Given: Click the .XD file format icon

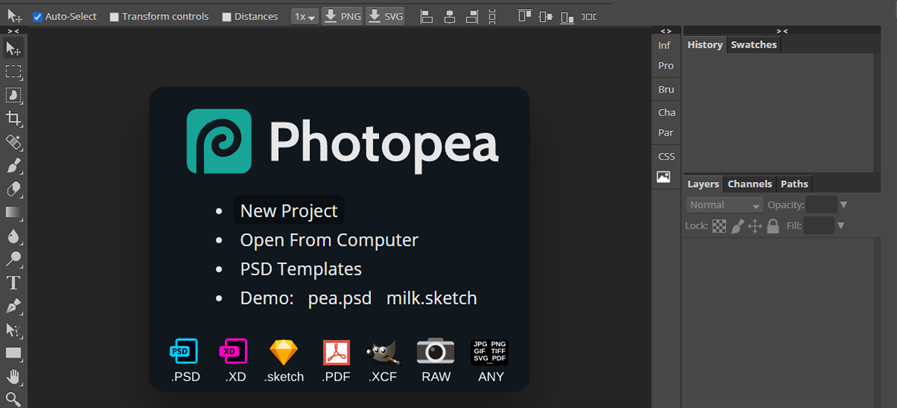Looking at the screenshot, I should coord(233,351).
